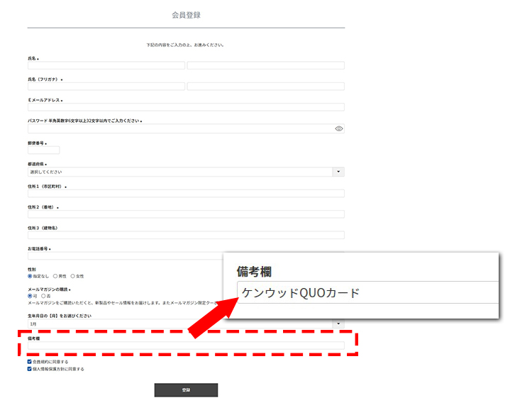
Task: Focus the 住所1（市区町村） address field
Action: [x=186, y=193]
